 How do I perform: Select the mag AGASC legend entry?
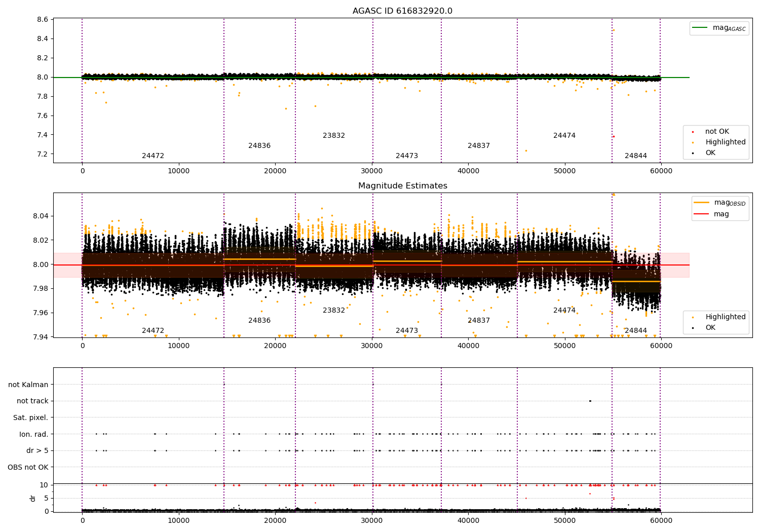[x=719, y=28]
